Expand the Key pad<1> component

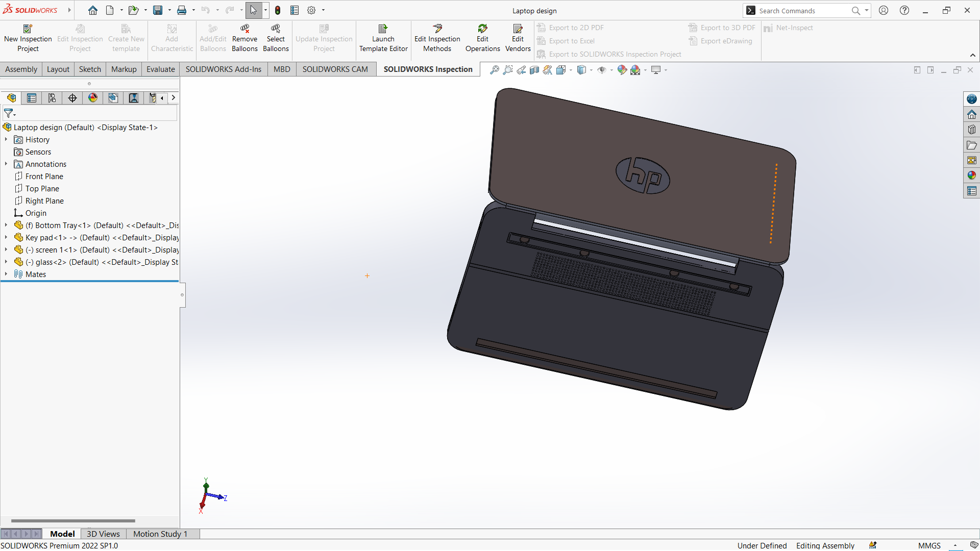point(6,237)
